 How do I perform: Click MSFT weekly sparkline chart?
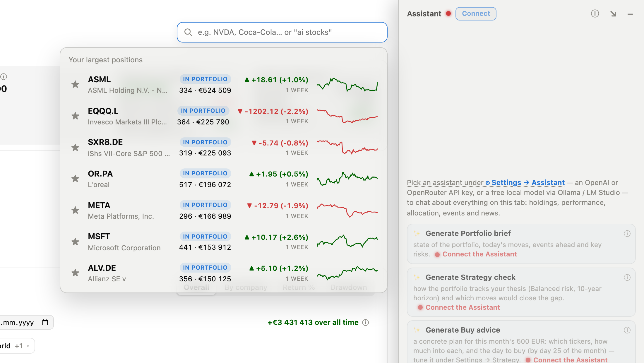347,241
